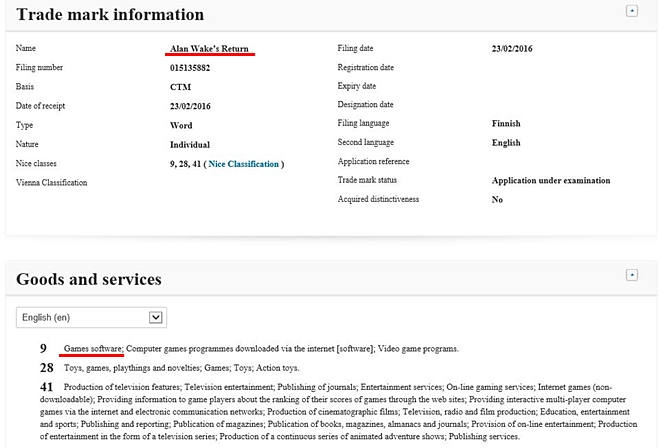Screen dimensions: 660x448
Task: Click the Trade mark information heading
Action: (110, 14)
